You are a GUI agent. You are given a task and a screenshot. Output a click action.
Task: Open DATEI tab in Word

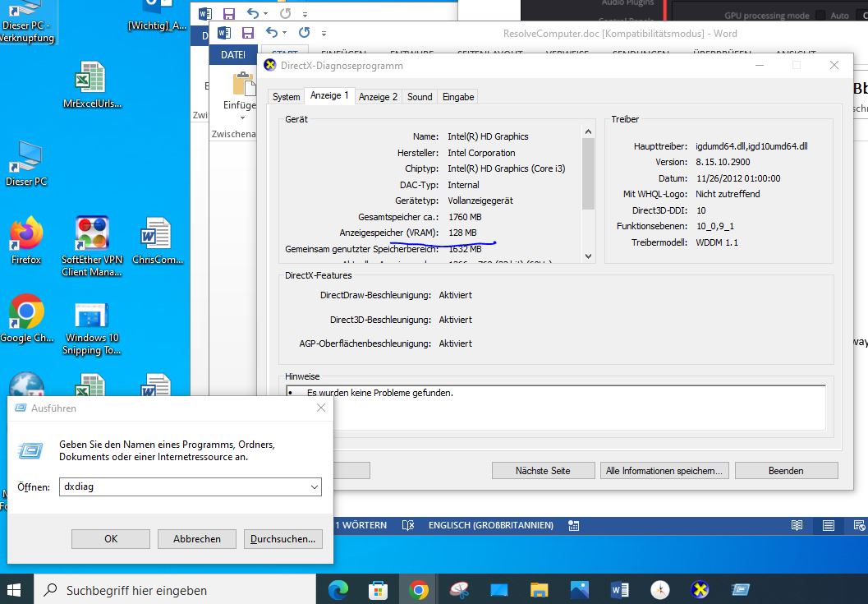233,55
